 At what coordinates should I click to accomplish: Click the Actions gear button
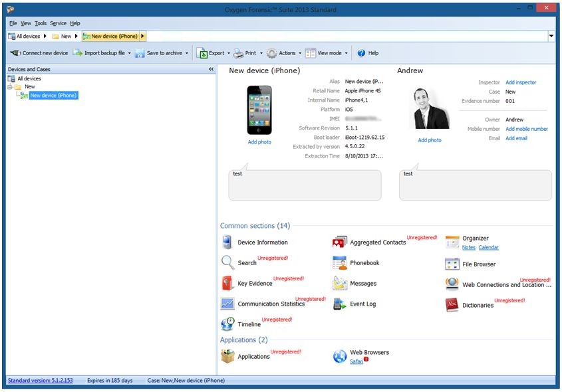tap(281, 53)
